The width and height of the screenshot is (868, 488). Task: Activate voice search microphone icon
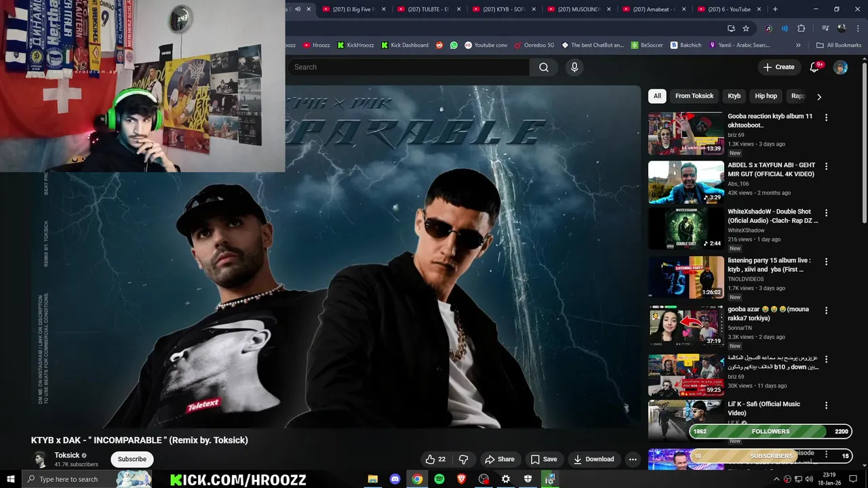[574, 67]
